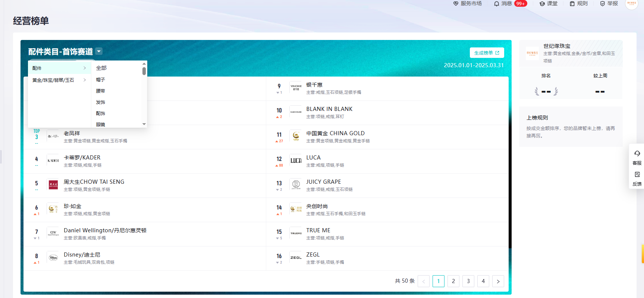Click the 举报 report shield icon
The width and height of the screenshot is (644, 298).
click(x=602, y=4)
